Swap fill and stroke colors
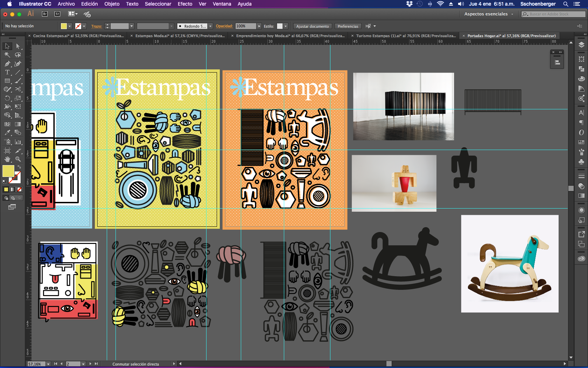The image size is (588, 368). (x=19, y=167)
